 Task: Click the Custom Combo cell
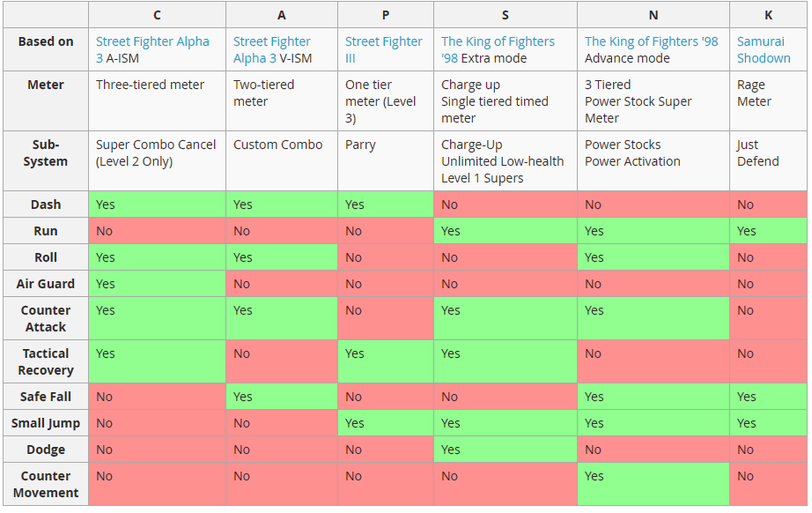tap(277, 145)
